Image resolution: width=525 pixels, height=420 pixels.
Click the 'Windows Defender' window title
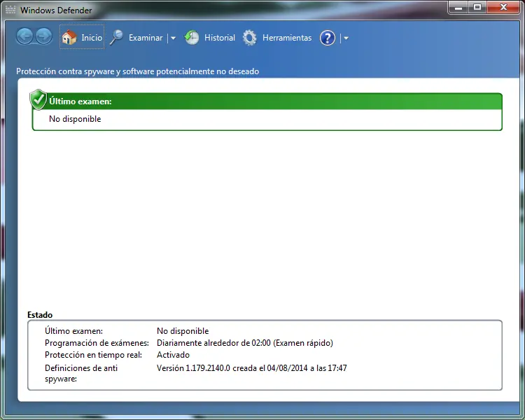pyautogui.click(x=56, y=10)
